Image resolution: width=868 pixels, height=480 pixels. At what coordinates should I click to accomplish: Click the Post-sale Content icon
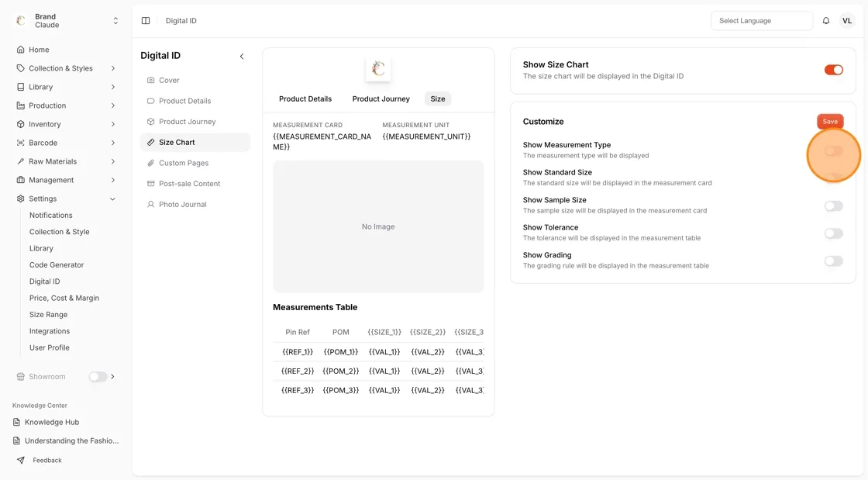click(150, 183)
